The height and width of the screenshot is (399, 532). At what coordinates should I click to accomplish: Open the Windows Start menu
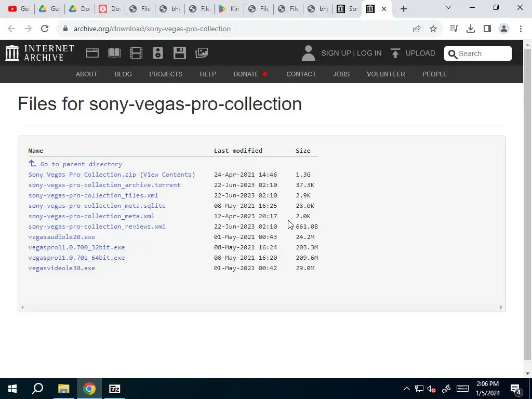tap(12, 389)
